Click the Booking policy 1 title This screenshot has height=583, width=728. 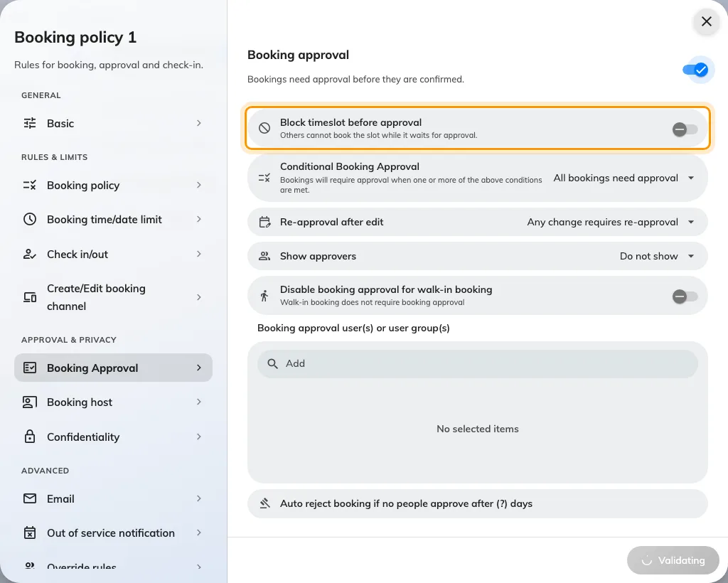(75, 37)
